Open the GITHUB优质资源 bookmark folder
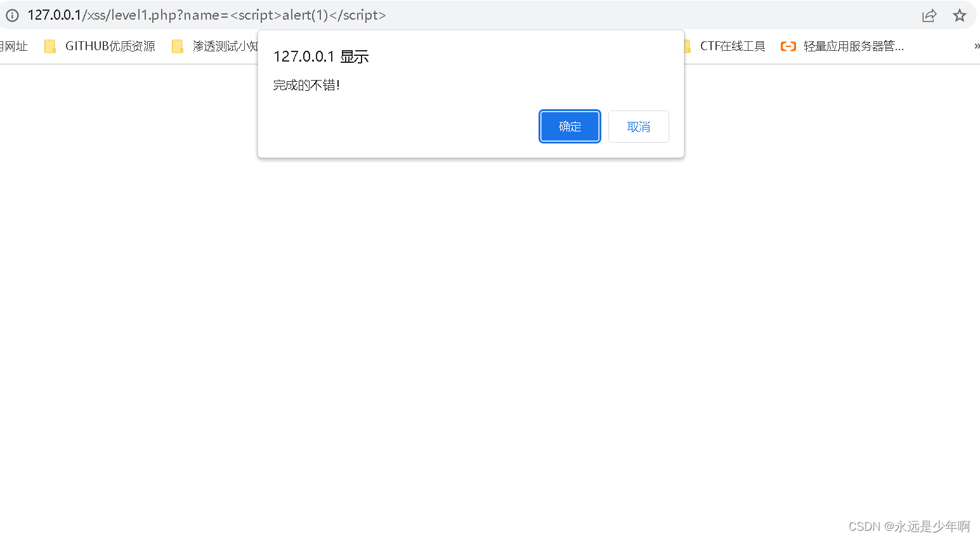Screen dimensions: 980x539 (x=100, y=46)
